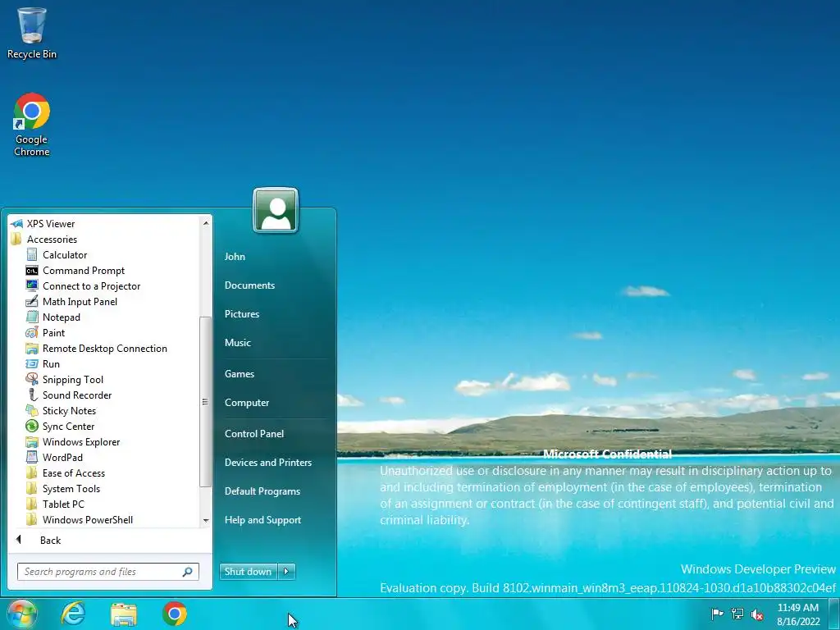Open the green Sync Center icon
The image size is (840, 630).
point(32,426)
